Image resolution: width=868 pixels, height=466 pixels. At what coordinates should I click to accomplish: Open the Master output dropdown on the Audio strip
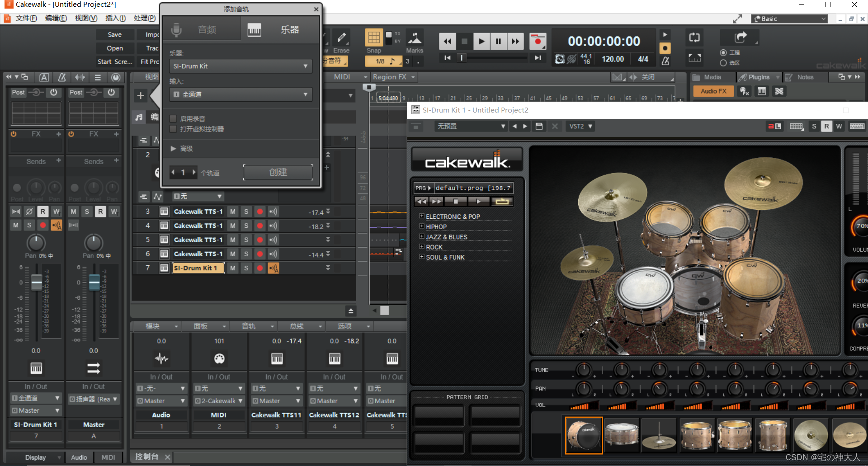[x=161, y=400]
